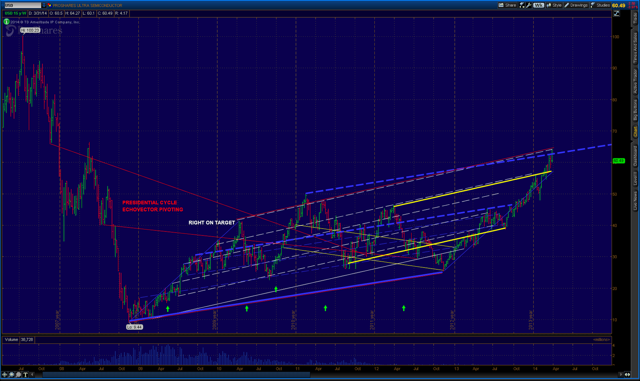Click the flask quick study icon
Screen dimensions: 640x381
pos(522,5)
